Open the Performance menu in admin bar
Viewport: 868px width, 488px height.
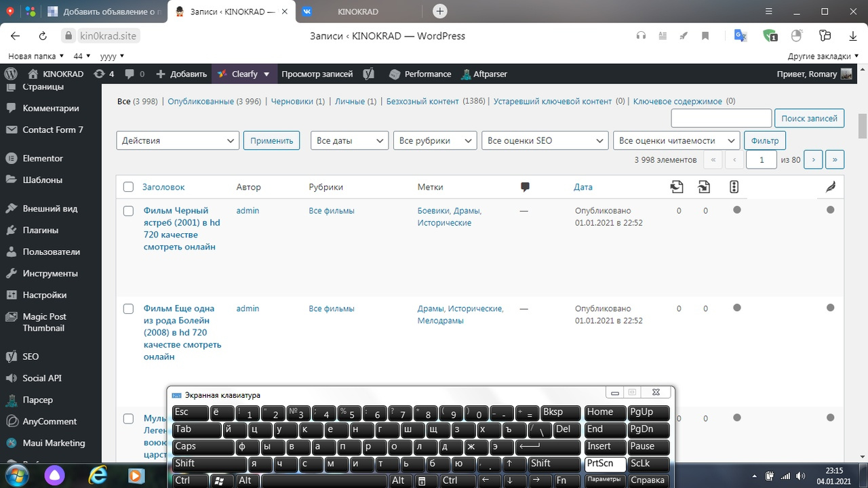[420, 74]
